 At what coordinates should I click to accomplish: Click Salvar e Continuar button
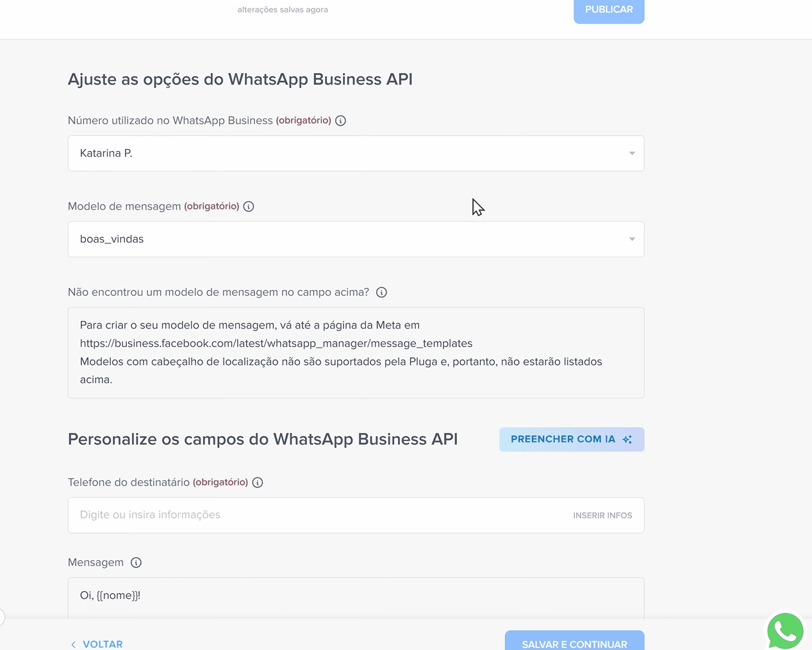point(574,641)
